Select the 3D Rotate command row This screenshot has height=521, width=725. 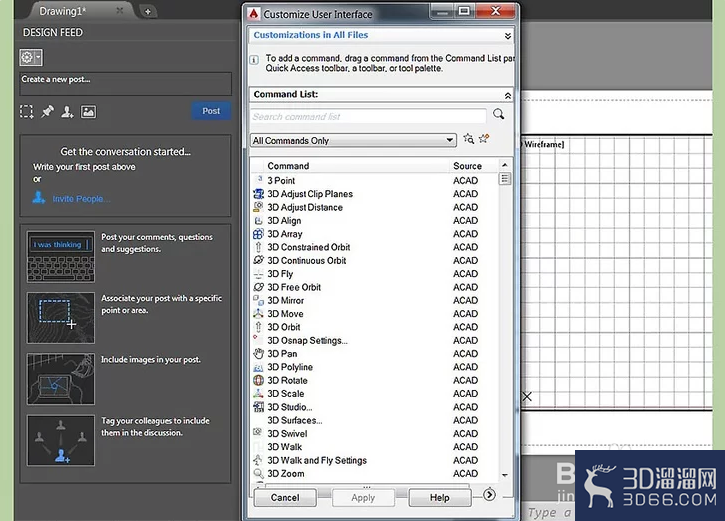(x=375, y=380)
